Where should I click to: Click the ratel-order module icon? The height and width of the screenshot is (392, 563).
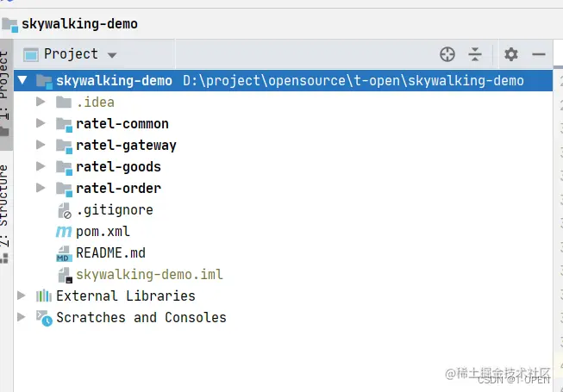pyautogui.click(x=65, y=189)
